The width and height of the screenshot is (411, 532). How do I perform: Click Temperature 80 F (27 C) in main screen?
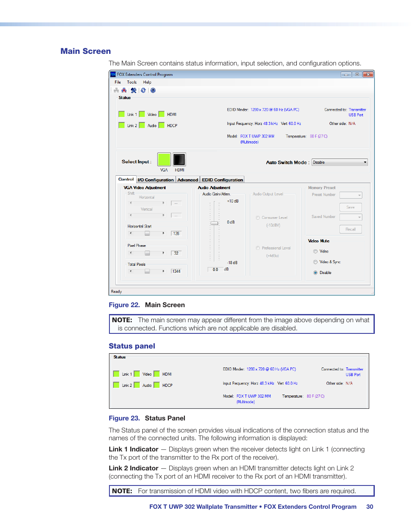pyautogui.click(x=319, y=136)
